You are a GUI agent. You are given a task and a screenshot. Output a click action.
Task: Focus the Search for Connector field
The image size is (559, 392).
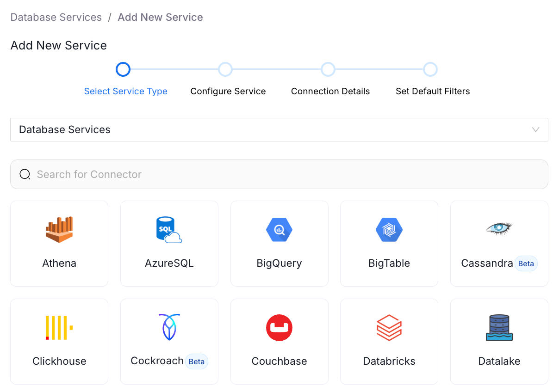click(279, 174)
